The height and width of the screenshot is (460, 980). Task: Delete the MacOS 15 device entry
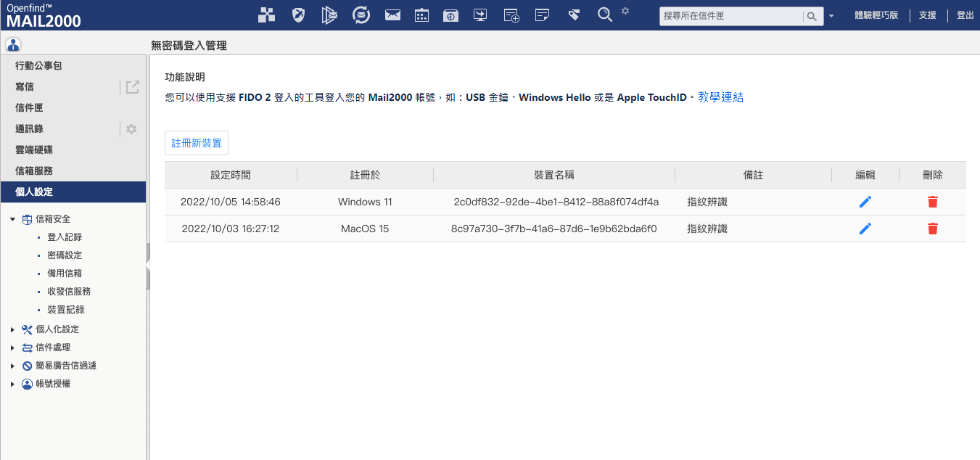pos(932,229)
